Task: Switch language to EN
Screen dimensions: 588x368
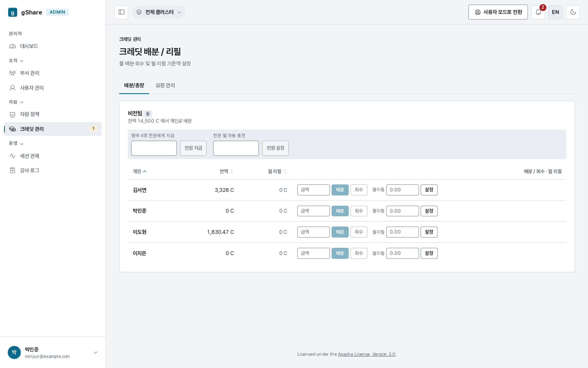Action: (555, 12)
